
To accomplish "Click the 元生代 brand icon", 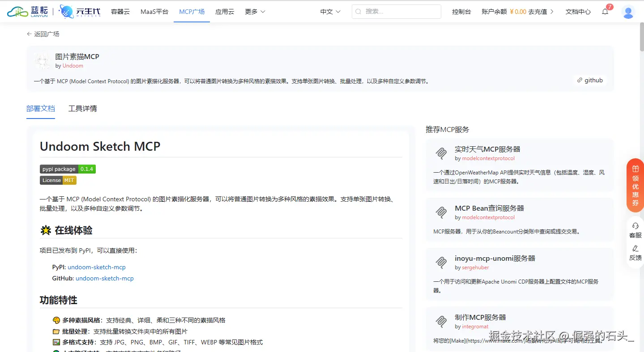I will [x=66, y=11].
